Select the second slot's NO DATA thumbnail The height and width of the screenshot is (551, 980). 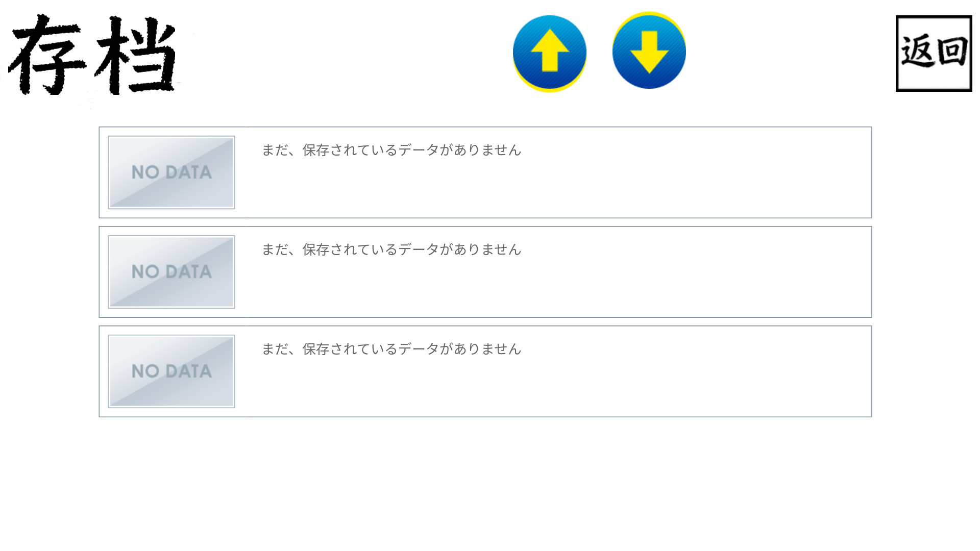point(171,272)
